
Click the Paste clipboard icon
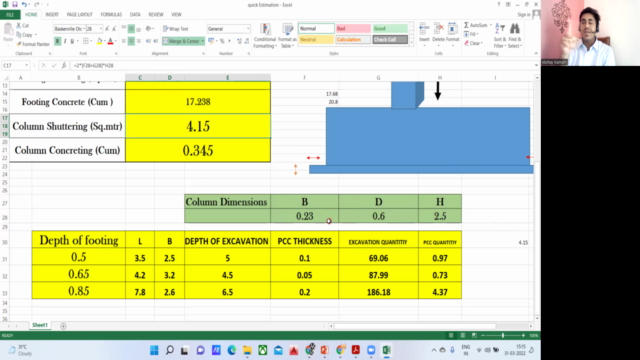tap(8, 30)
